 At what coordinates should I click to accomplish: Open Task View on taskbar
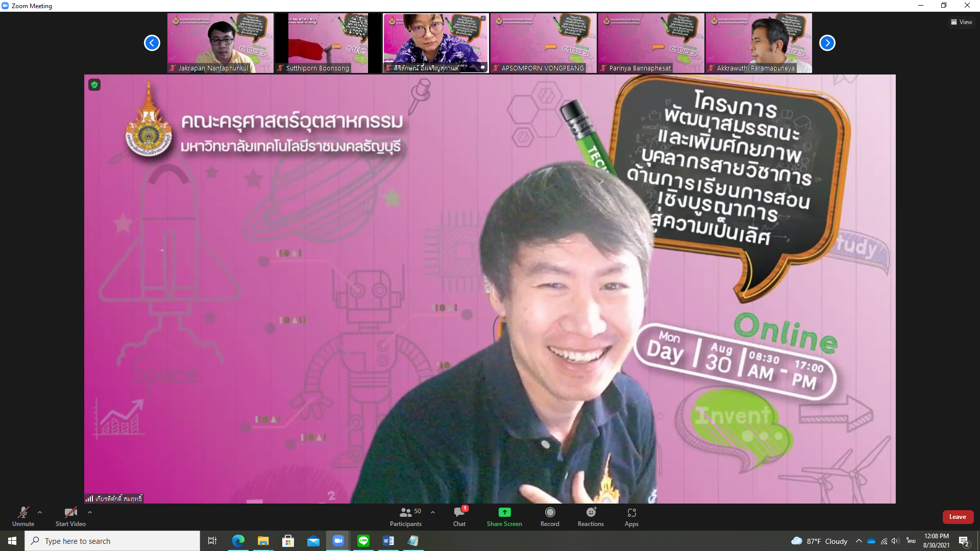pyautogui.click(x=212, y=541)
